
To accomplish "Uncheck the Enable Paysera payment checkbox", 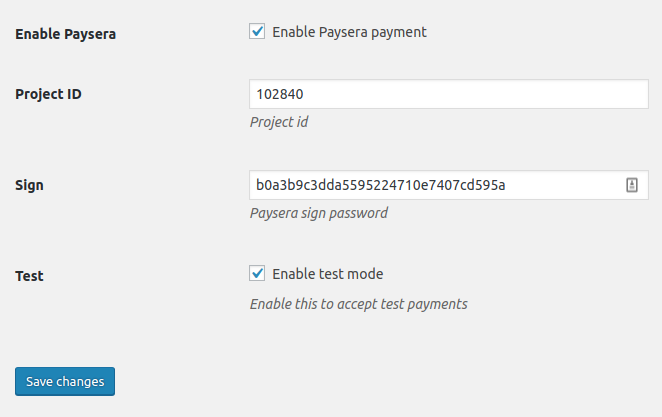I will click(257, 32).
